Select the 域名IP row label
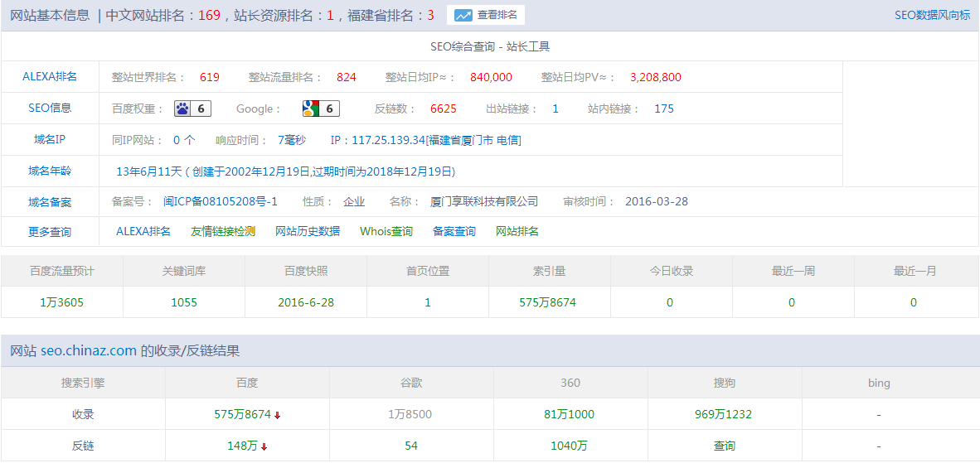 [50, 140]
